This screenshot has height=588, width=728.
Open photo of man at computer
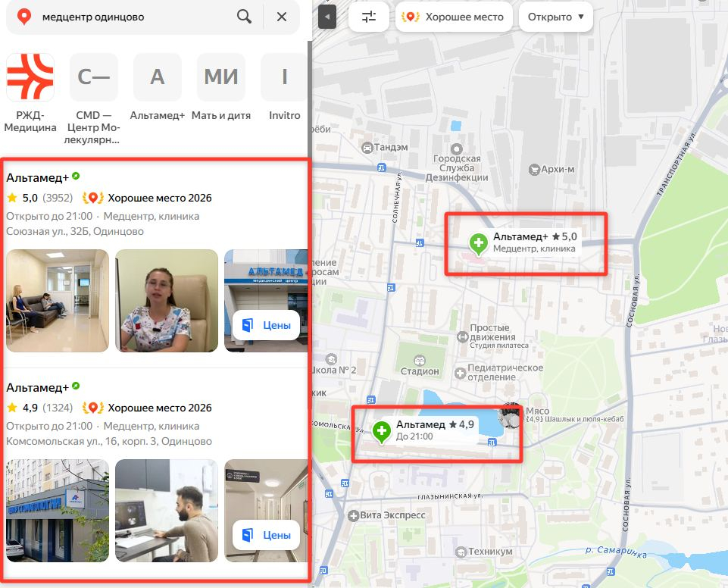pos(167,511)
